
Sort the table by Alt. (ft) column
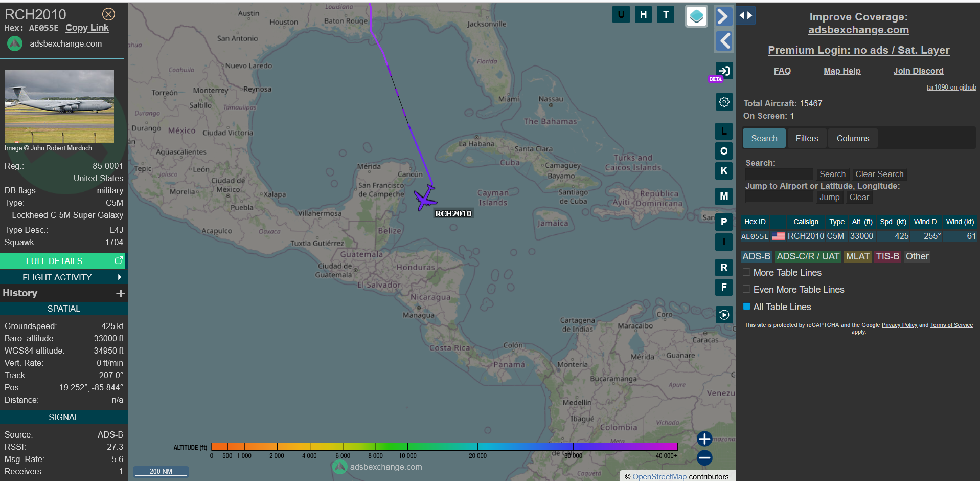pyautogui.click(x=862, y=222)
